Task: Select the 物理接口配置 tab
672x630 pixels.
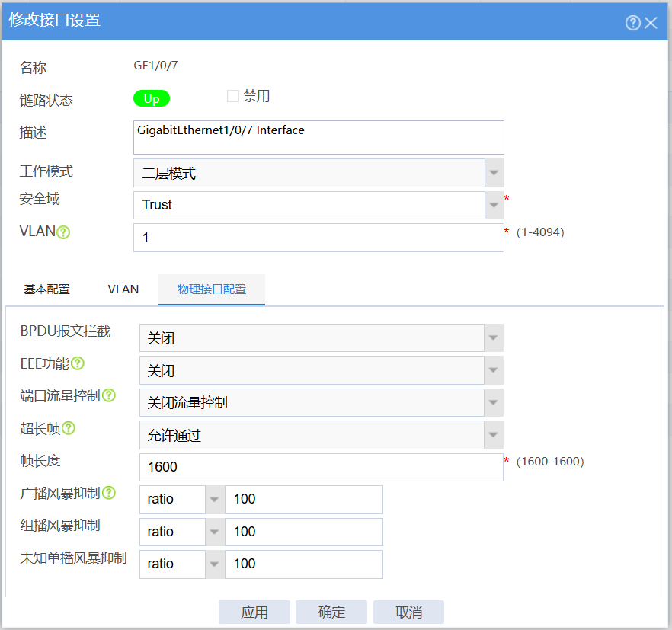Action: (212, 289)
